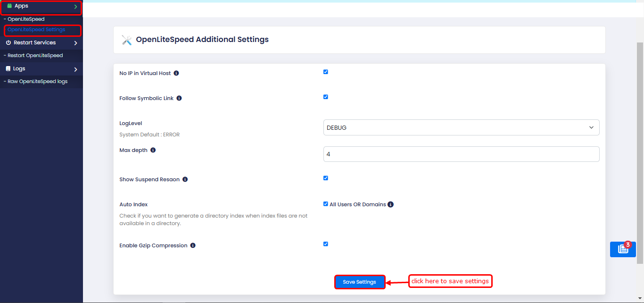644x303 pixels.
Task: Click the blue floating panel icon with badge 3
Action: click(622, 249)
